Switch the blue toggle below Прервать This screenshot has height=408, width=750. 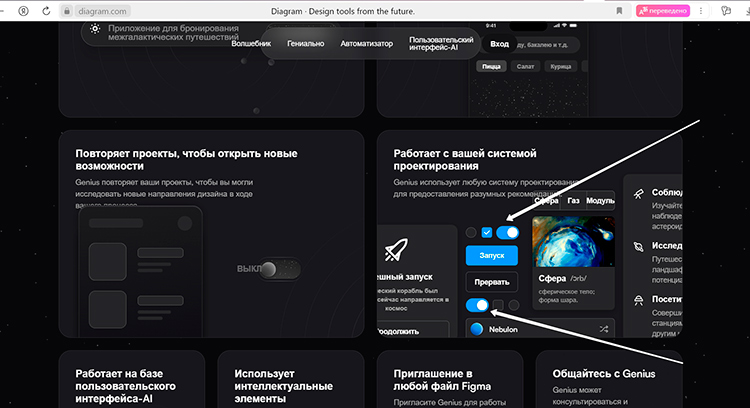point(478,305)
